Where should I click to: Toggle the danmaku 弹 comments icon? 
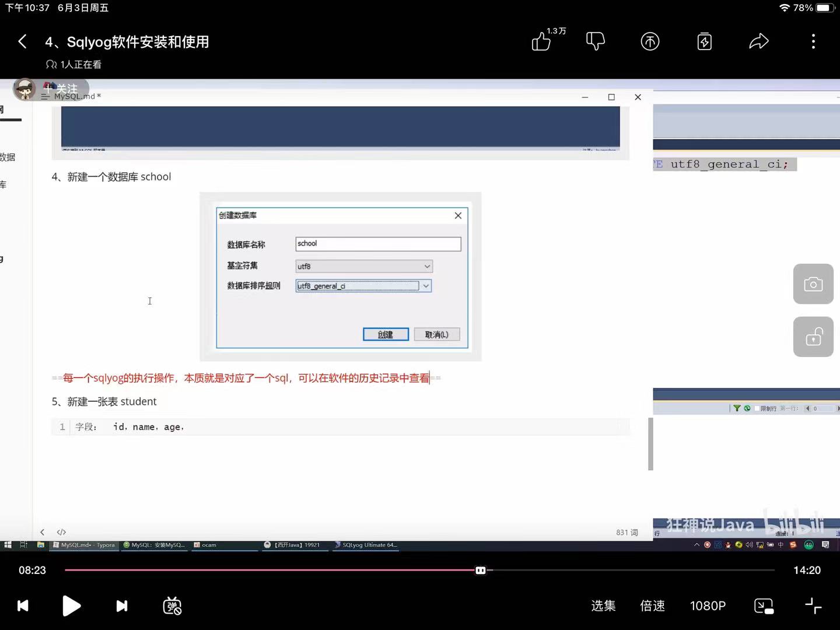(172, 606)
